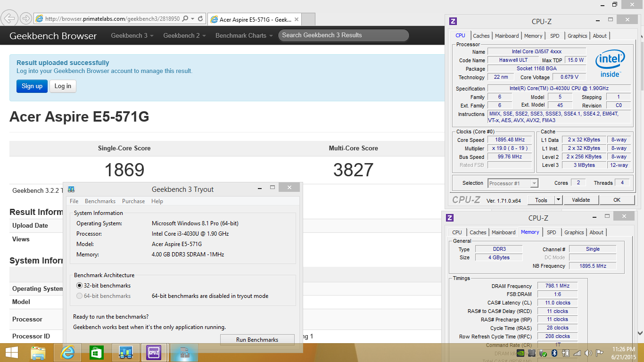Click the Multi-Core Score value 3827
The width and height of the screenshot is (644, 362).
(x=353, y=170)
